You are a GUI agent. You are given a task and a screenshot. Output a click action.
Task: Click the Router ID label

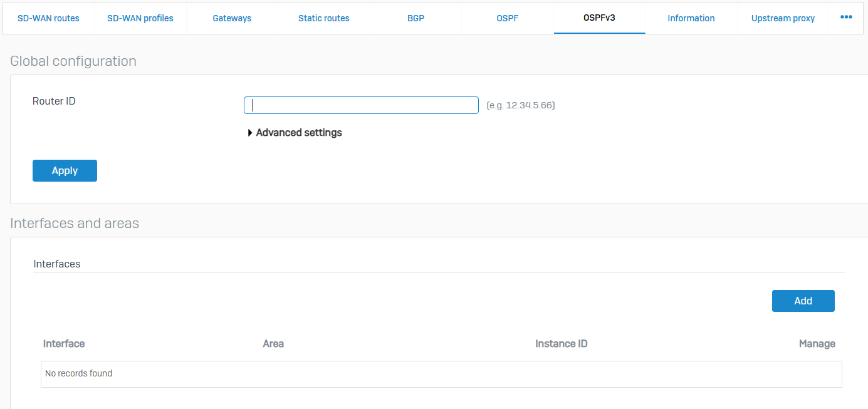click(54, 101)
